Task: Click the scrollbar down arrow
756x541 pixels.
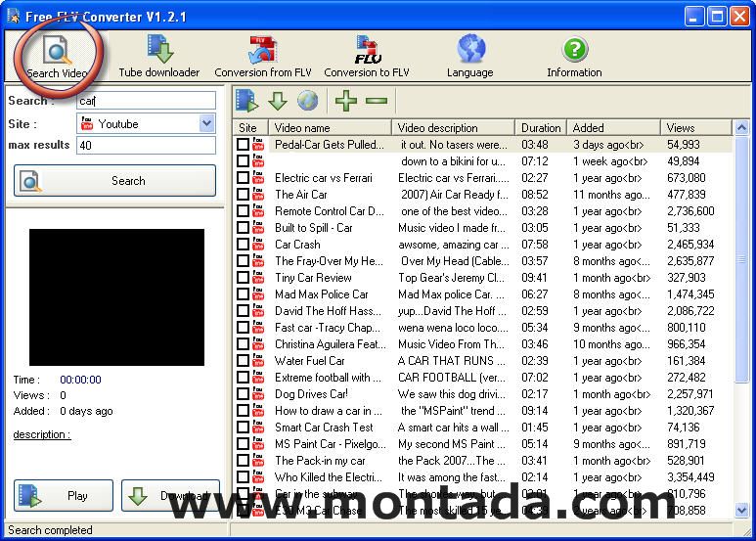Action: tap(741, 510)
